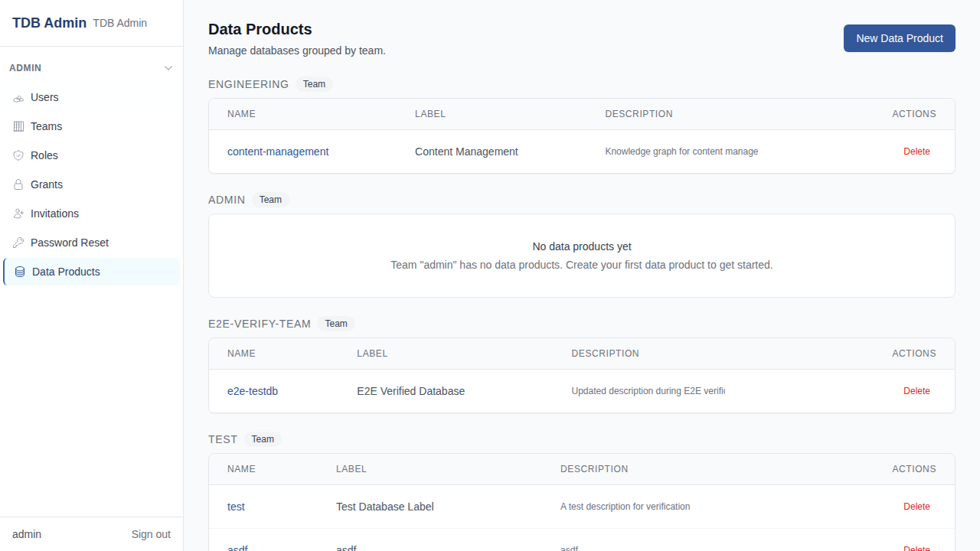Click the Password Reset key icon
Screen dimensions: 980x551
18,243
